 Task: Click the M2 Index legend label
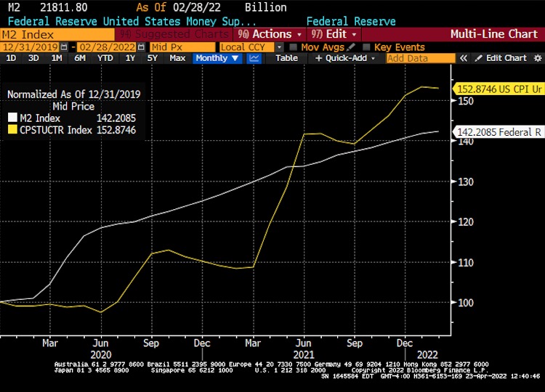pyautogui.click(x=40, y=118)
